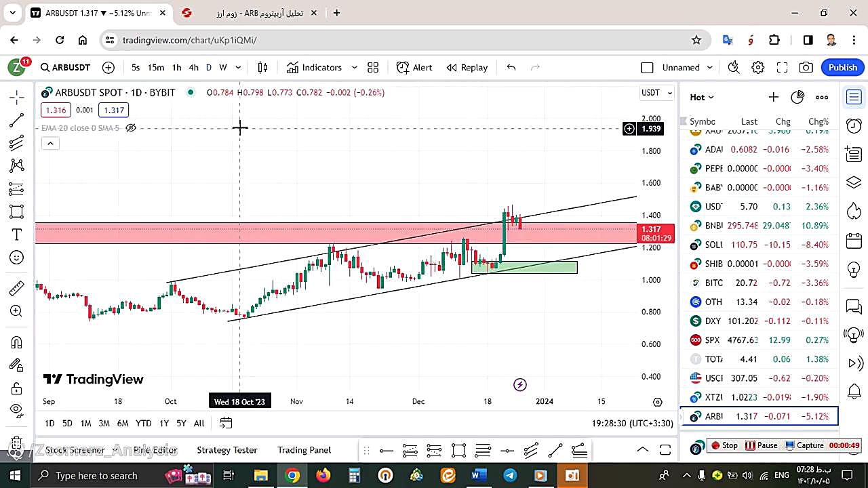Viewport: 868px width, 488px height.
Task: Select the 5s timeframe
Action: coord(136,67)
